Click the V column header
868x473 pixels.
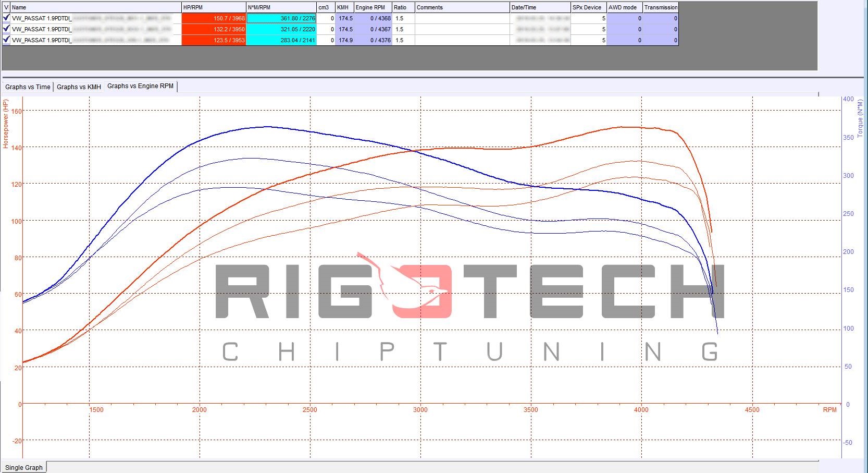6,7
